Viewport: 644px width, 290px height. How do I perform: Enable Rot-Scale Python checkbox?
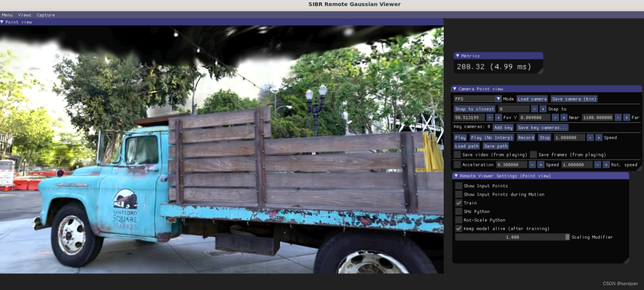pos(459,220)
